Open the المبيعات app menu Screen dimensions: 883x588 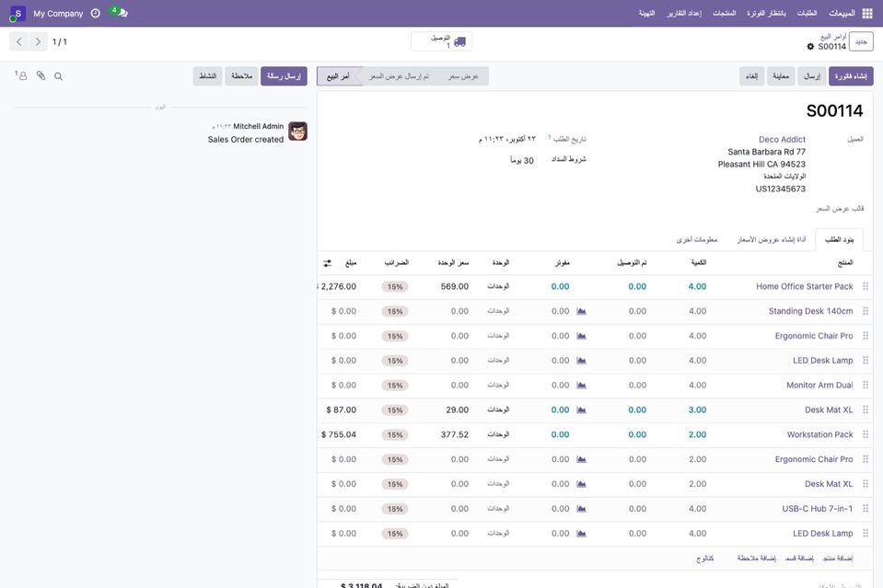click(x=842, y=13)
